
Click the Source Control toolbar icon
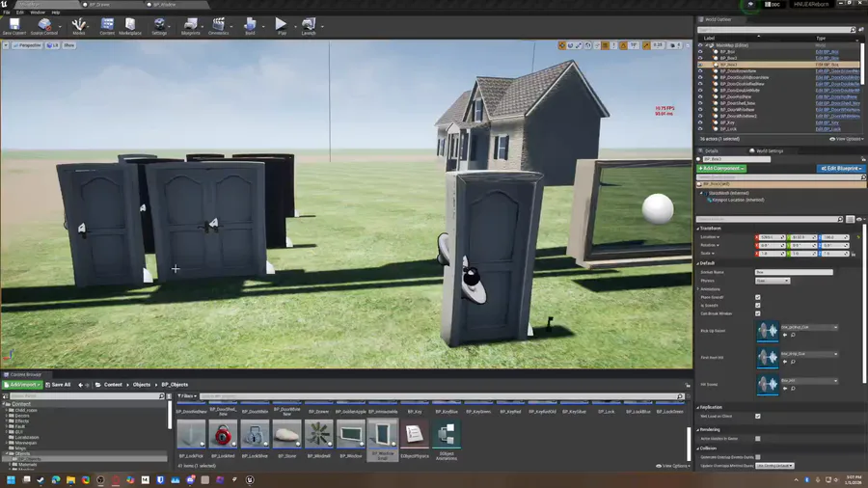click(44, 25)
